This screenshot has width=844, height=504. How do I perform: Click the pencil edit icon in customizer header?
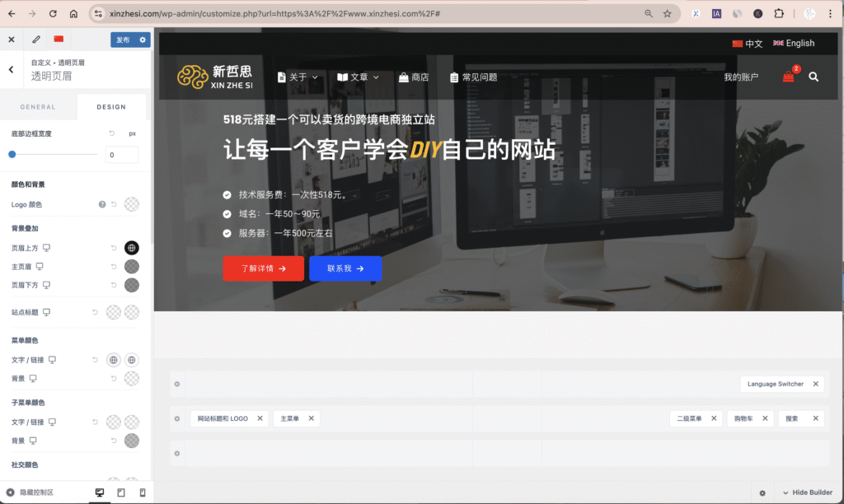[x=36, y=40]
